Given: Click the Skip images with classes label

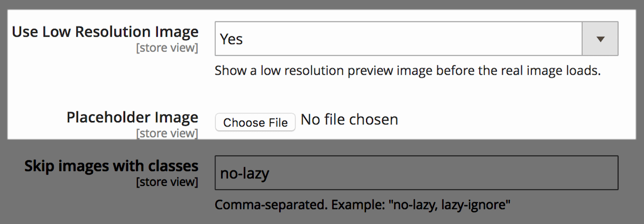Looking at the screenshot, I should 112,166.
